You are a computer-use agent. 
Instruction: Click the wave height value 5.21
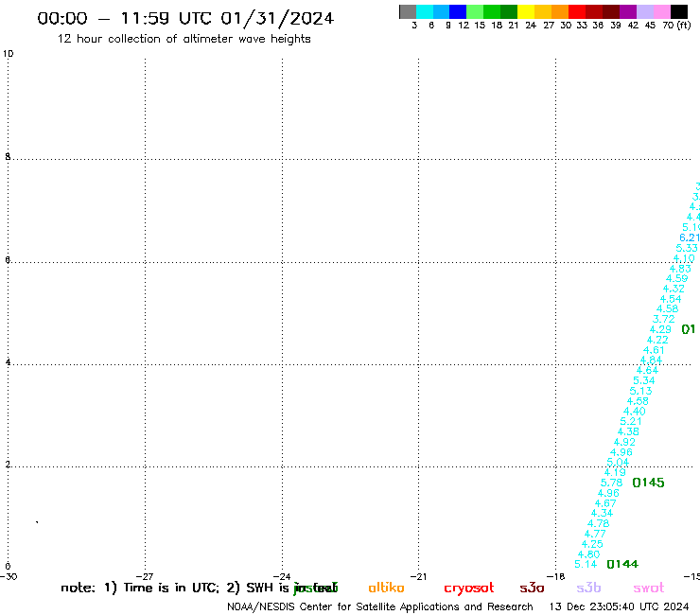click(631, 422)
